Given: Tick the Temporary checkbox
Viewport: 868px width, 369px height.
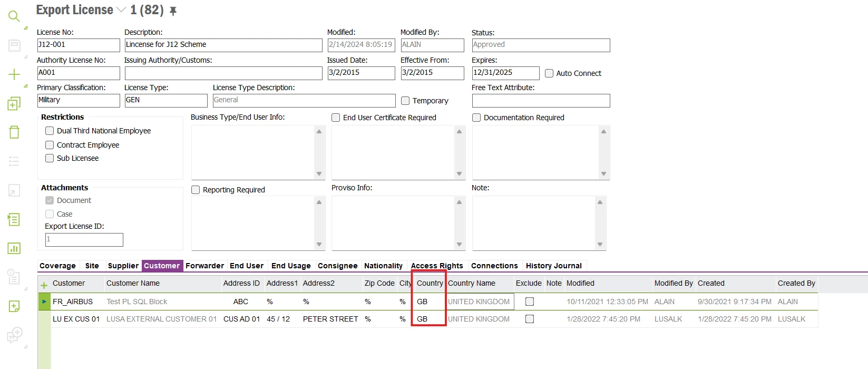Looking at the screenshot, I should pyautogui.click(x=405, y=101).
